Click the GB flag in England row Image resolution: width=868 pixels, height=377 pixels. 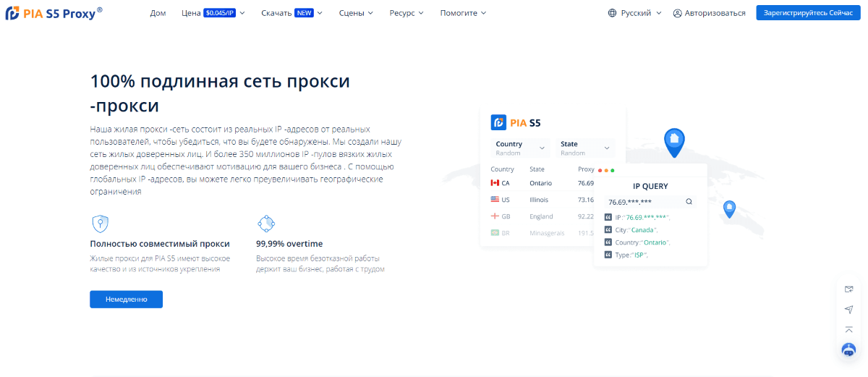tap(495, 216)
